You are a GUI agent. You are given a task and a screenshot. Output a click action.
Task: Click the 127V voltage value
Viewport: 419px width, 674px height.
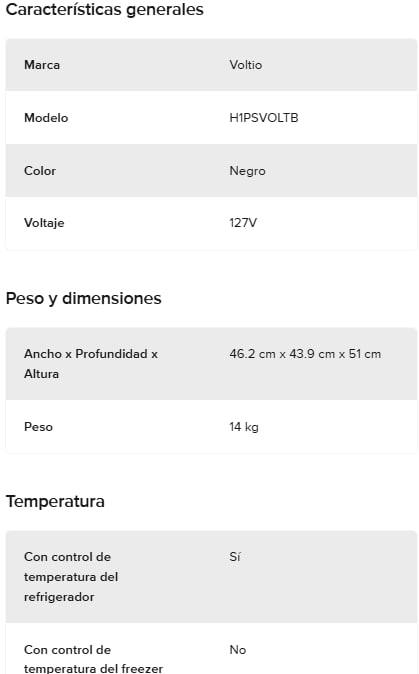243,223
